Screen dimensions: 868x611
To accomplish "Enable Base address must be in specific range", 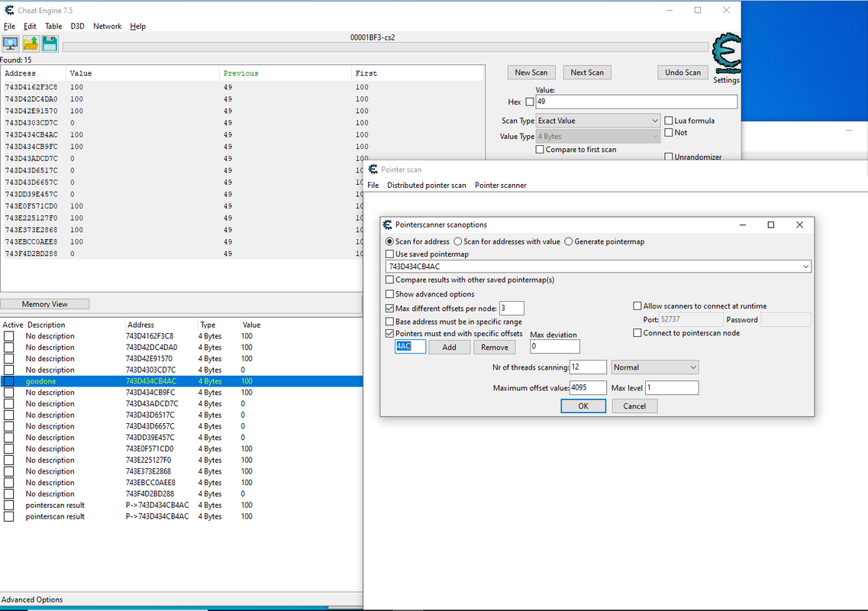I will pyautogui.click(x=389, y=322).
